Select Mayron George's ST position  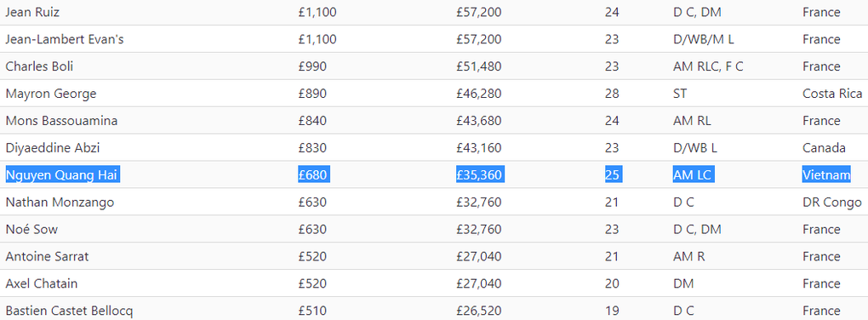point(680,94)
